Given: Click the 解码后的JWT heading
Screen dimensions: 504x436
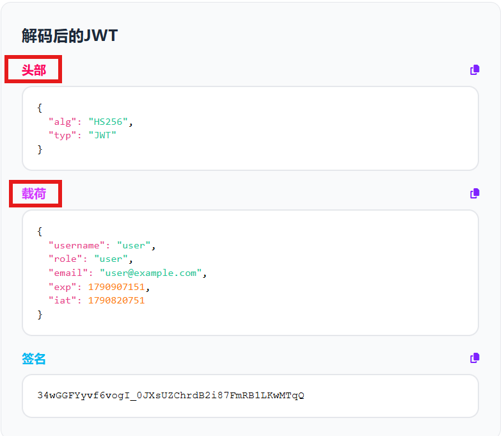Looking at the screenshot, I should click(x=70, y=35).
